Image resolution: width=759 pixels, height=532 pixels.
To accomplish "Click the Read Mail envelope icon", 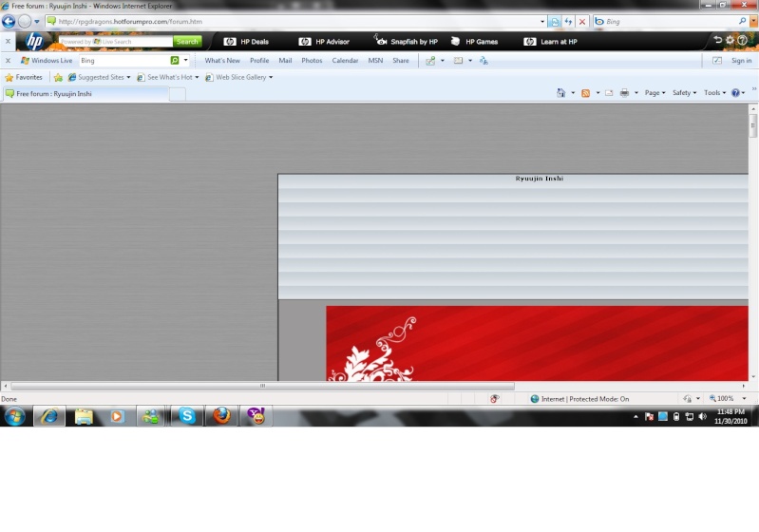I will tap(609, 93).
